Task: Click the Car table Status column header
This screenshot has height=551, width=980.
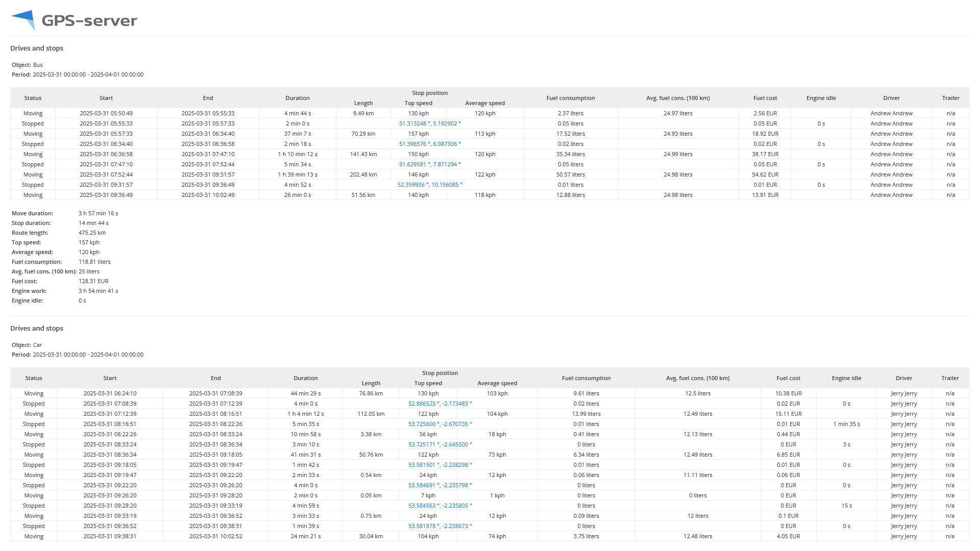Action: coord(34,378)
